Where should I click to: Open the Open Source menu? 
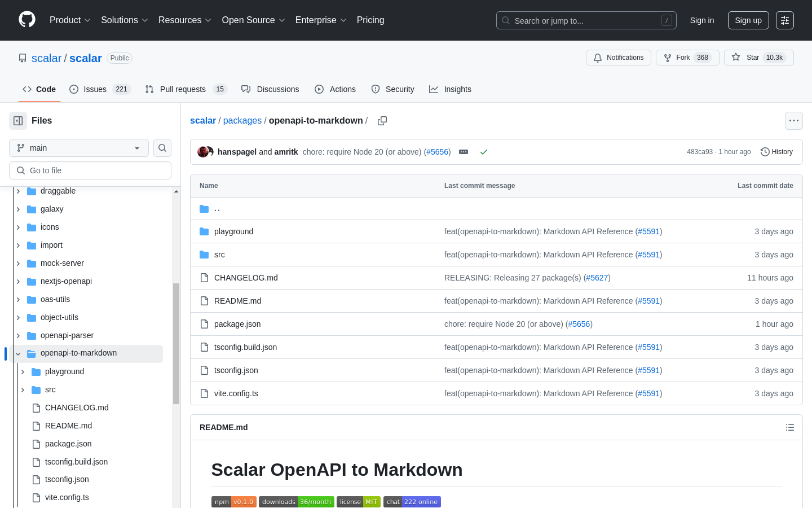point(254,20)
